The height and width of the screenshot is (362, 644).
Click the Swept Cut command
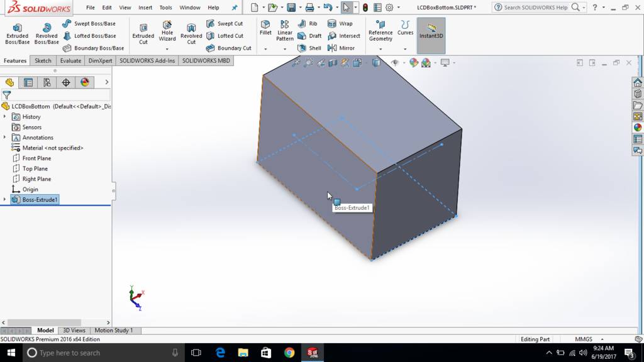pyautogui.click(x=225, y=24)
